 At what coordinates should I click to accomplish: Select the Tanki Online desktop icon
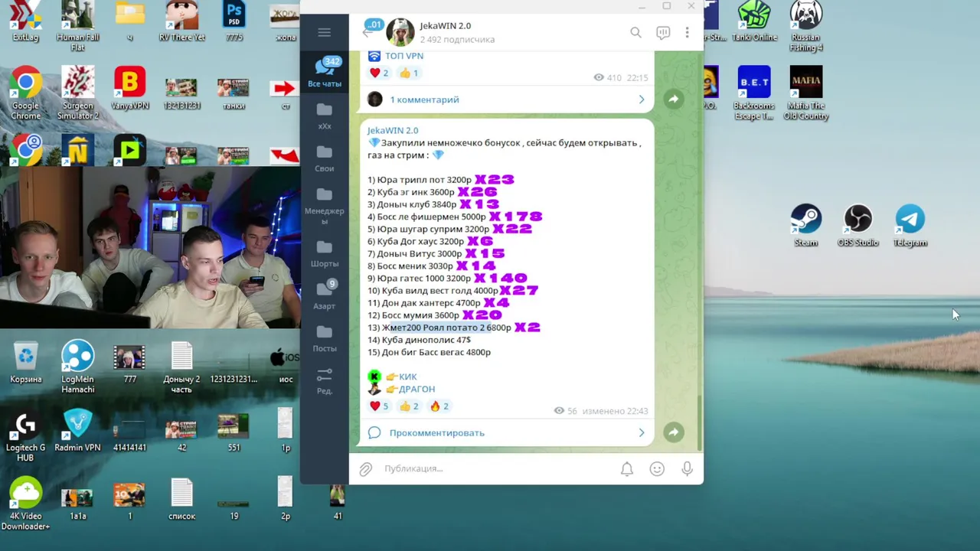(x=753, y=21)
